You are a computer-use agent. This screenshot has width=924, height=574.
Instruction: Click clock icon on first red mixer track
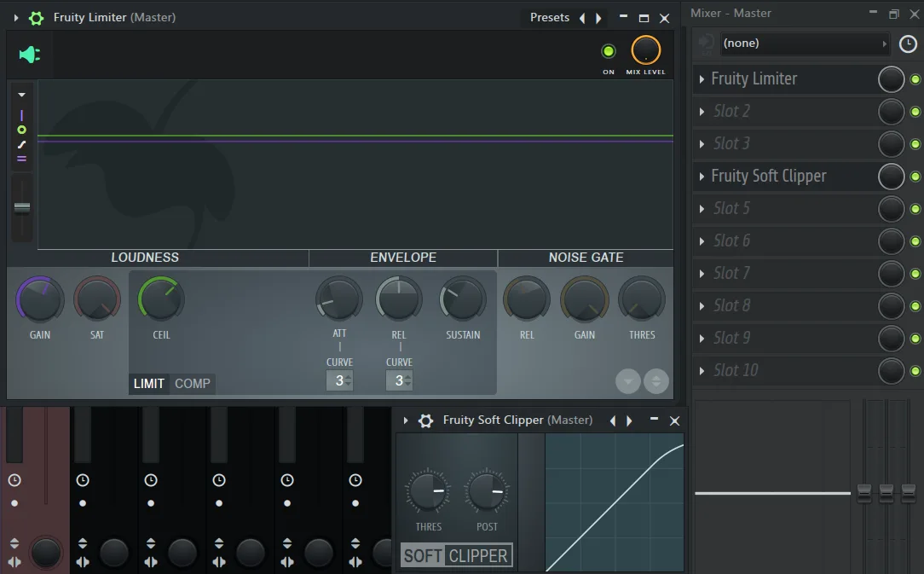coord(14,480)
